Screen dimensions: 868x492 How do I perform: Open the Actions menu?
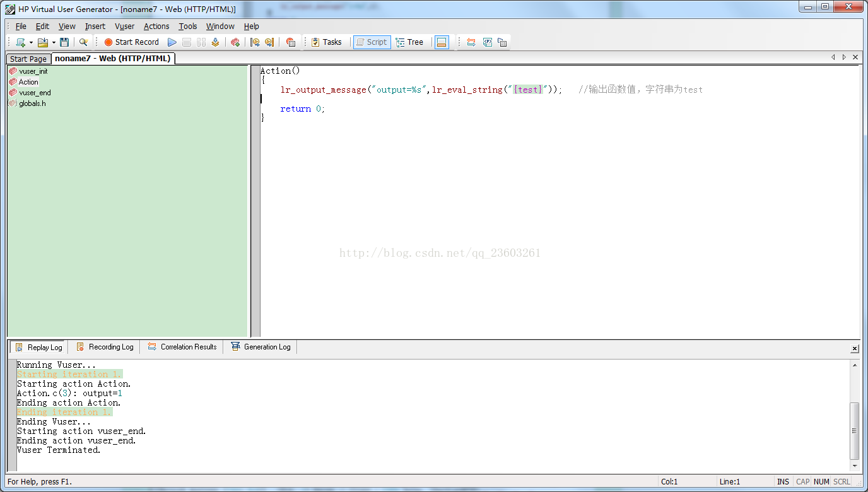[x=156, y=26]
